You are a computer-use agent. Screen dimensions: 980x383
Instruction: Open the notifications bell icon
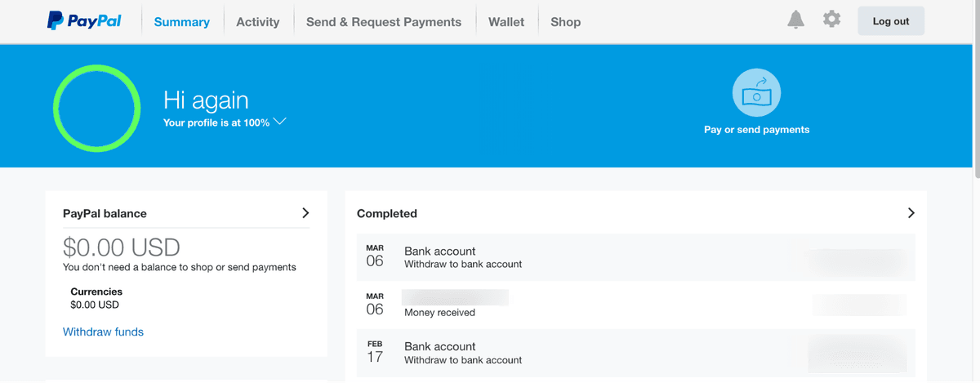[x=795, y=20]
